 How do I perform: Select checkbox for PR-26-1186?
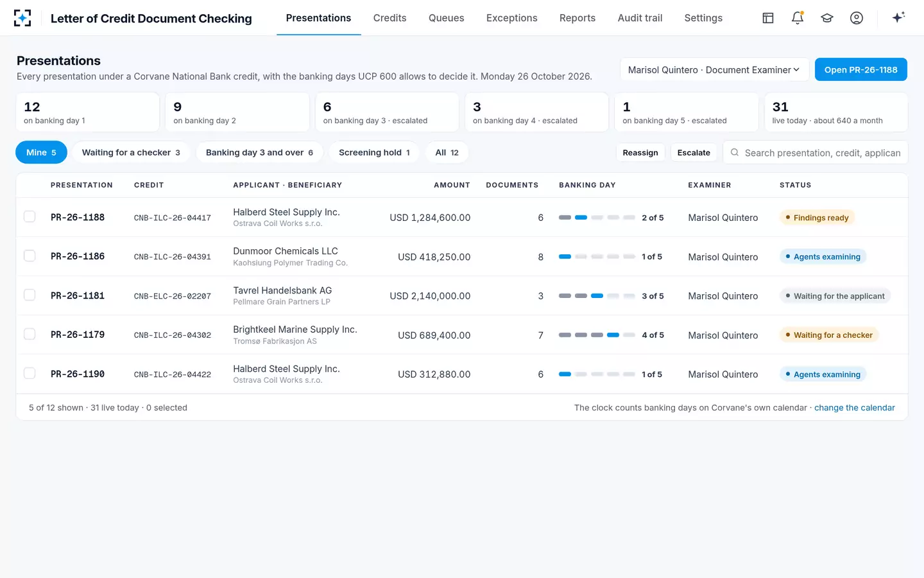(x=30, y=256)
